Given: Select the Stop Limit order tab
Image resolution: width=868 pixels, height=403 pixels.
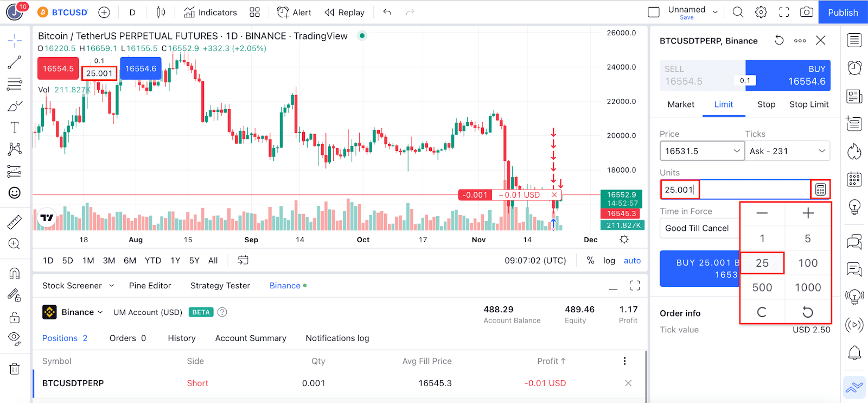Looking at the screenshot, I should [809, 104].
